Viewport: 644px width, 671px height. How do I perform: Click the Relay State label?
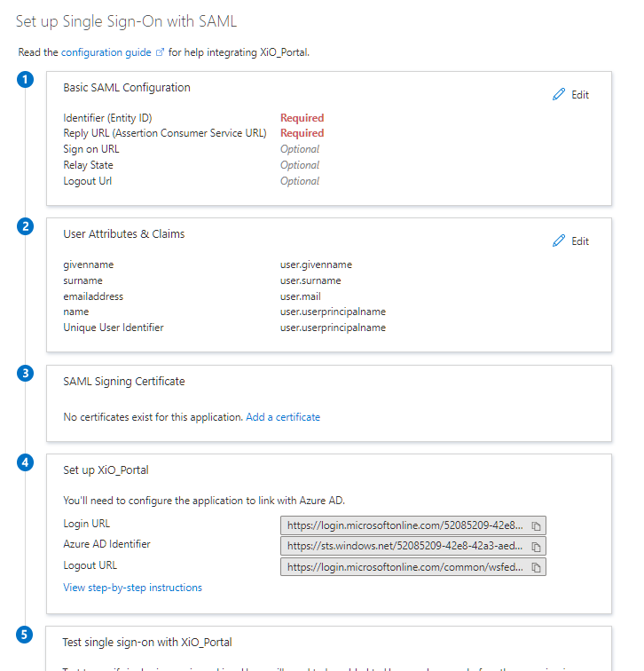click(x=88, y=165)
